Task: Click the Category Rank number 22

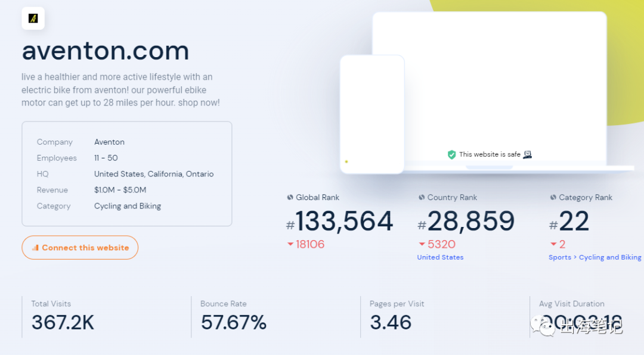Action: click(x=574, y=221)
